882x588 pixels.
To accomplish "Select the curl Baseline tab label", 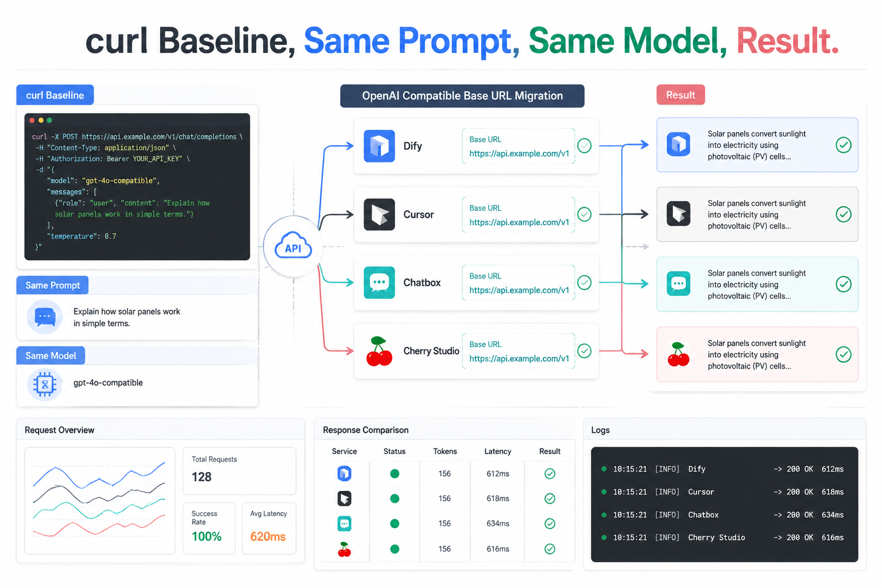I will point(55,95).
